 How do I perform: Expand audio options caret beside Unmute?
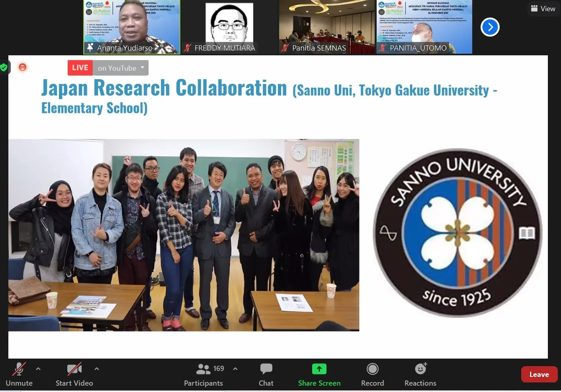coord(38,369)
